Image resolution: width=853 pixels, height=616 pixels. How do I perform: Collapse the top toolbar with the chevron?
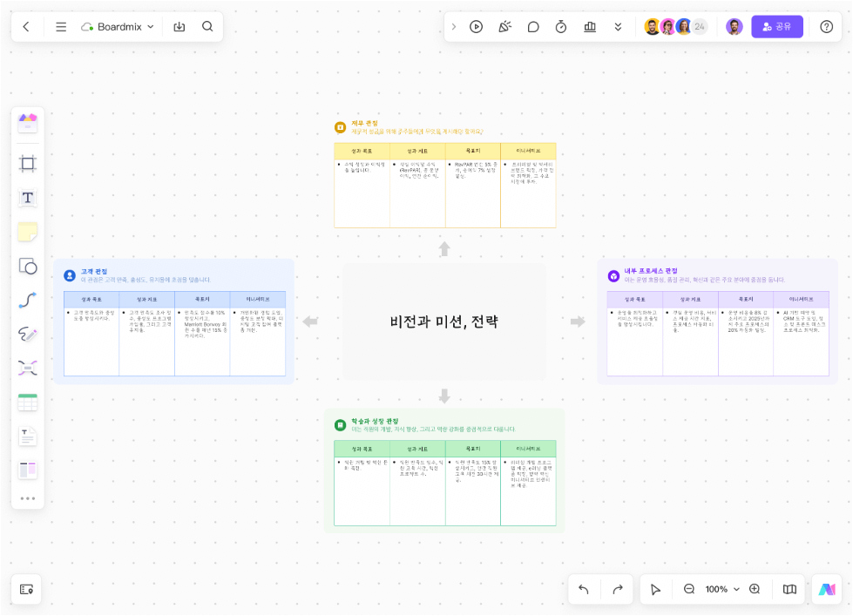click(454, 27)
